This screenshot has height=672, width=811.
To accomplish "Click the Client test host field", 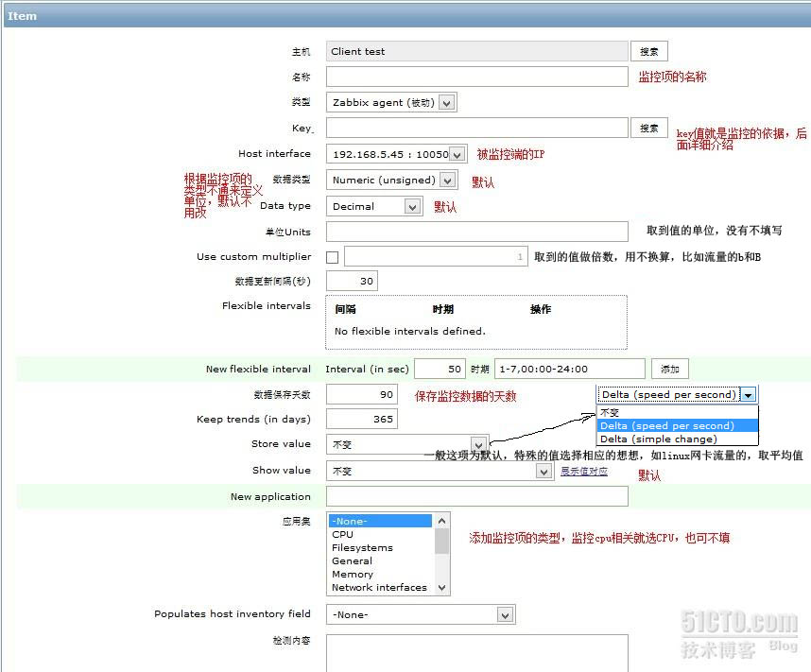I will point(477,51).
